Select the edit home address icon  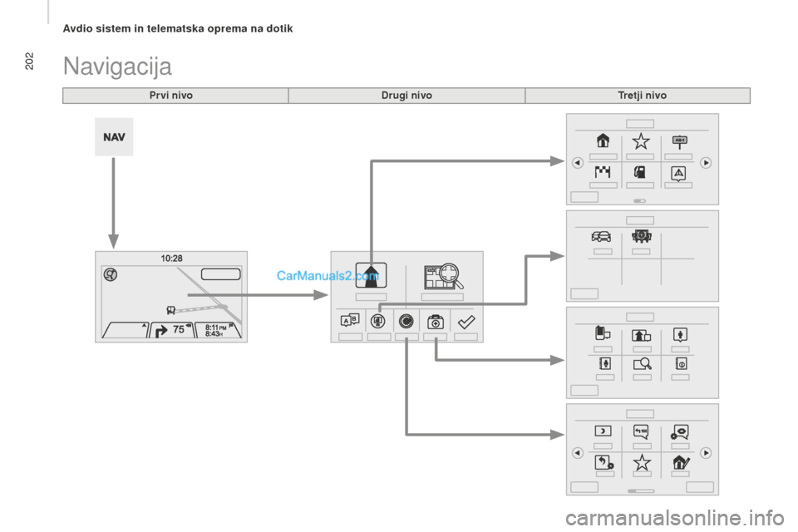(681, 463)
